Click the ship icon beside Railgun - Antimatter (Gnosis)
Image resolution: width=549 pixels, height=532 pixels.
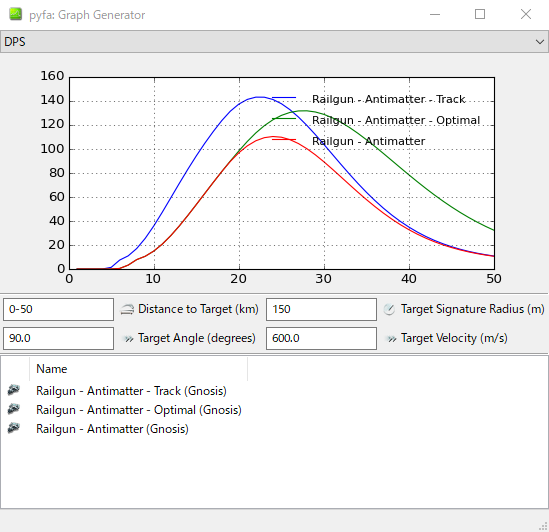(x=14, y=428)
